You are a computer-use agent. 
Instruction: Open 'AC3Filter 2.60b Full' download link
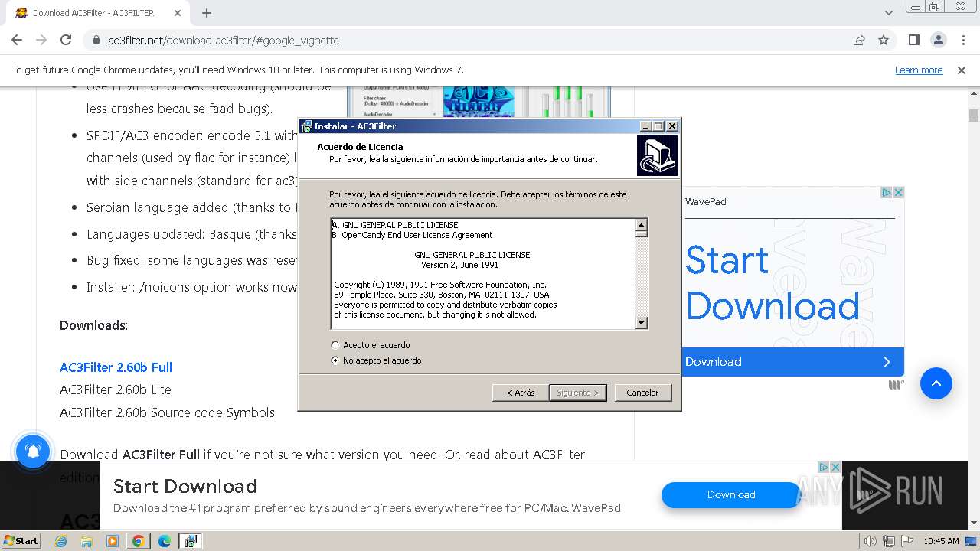tap(116, 367)
